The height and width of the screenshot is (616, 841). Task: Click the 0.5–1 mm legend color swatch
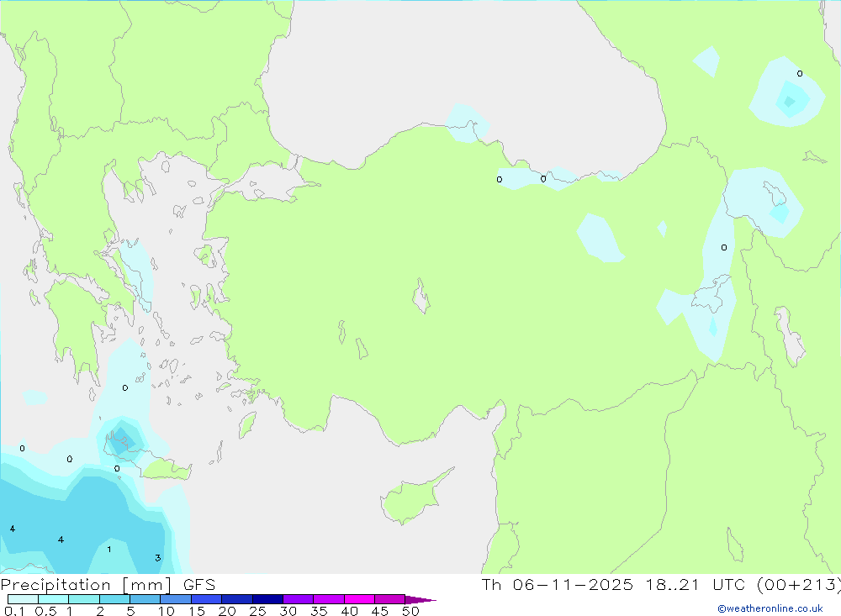click(x=53, y=599)
